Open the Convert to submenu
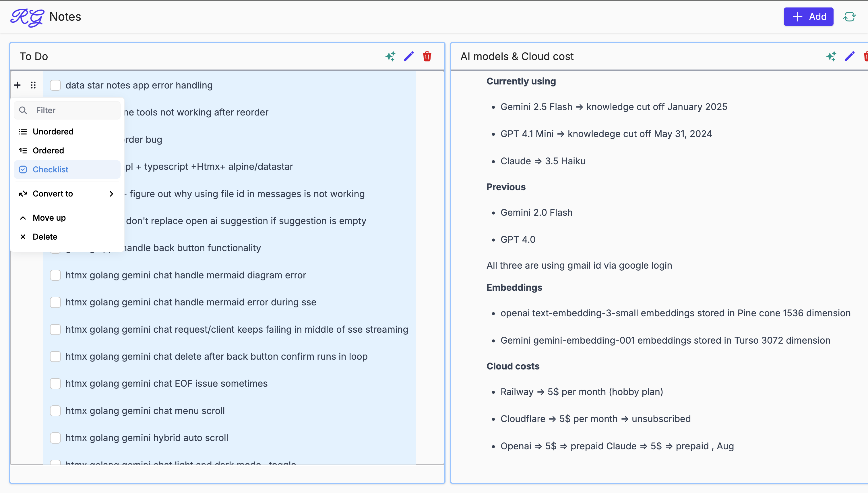The height and width of the screenshot is (493, 868). [x=67, y=194]
